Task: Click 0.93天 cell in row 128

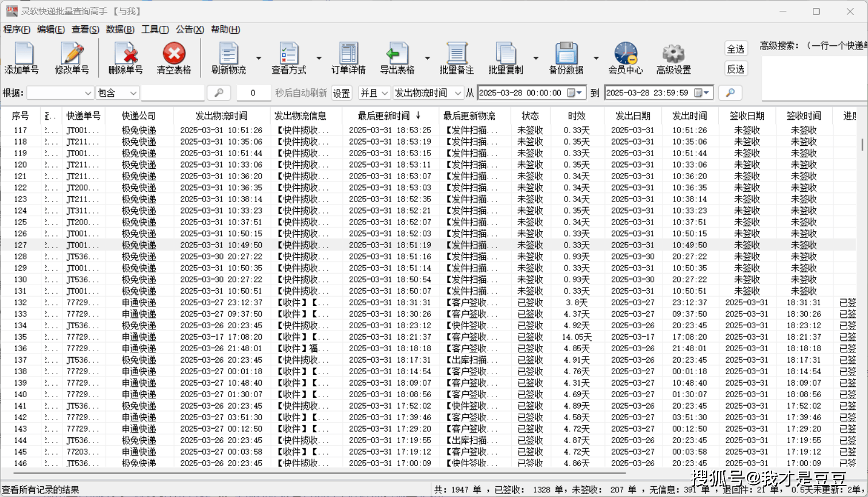Action: coord(577,257)
